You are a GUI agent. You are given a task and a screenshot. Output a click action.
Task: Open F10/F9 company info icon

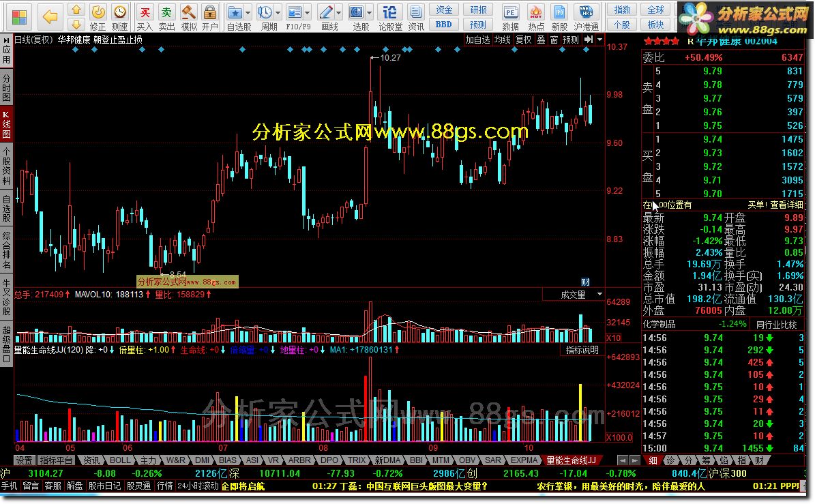(295, 17)
